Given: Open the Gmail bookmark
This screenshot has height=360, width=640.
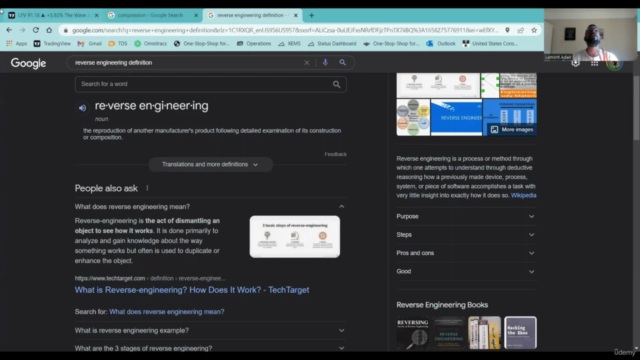Looking at the screenshot, I should (x=89, y=43).
